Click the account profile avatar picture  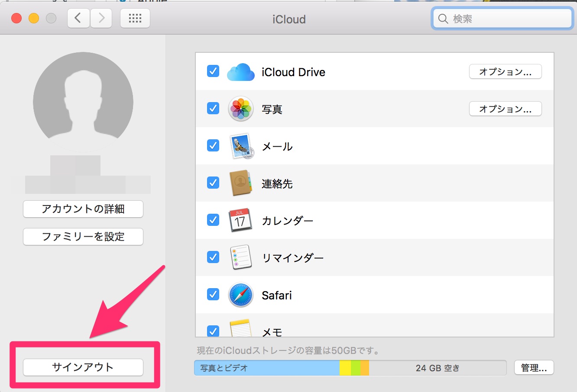pyautogui.click(x=83, y=102)
